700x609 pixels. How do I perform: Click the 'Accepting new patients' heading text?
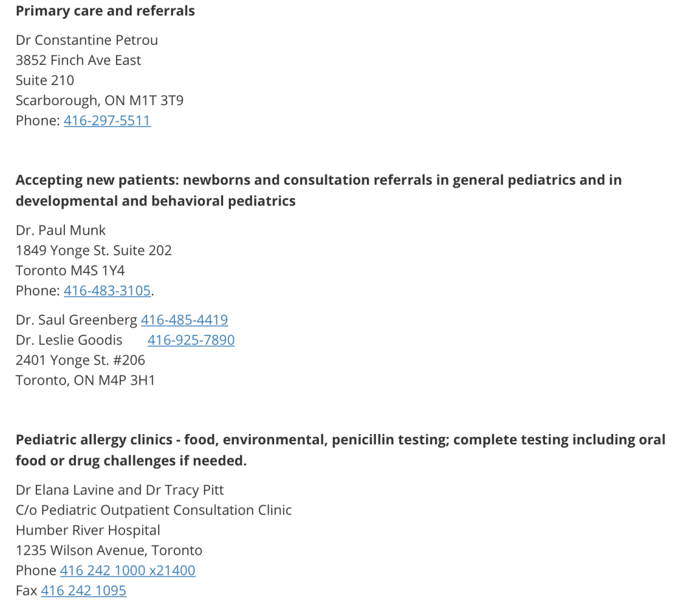[319, 190]
